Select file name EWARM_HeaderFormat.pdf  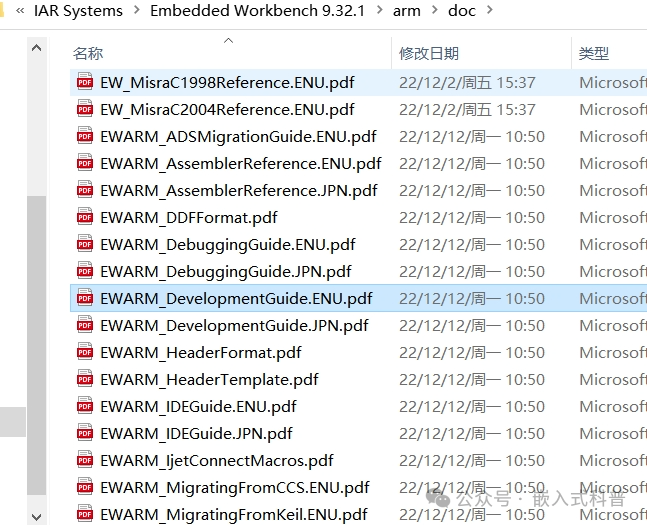pos(201,353)
